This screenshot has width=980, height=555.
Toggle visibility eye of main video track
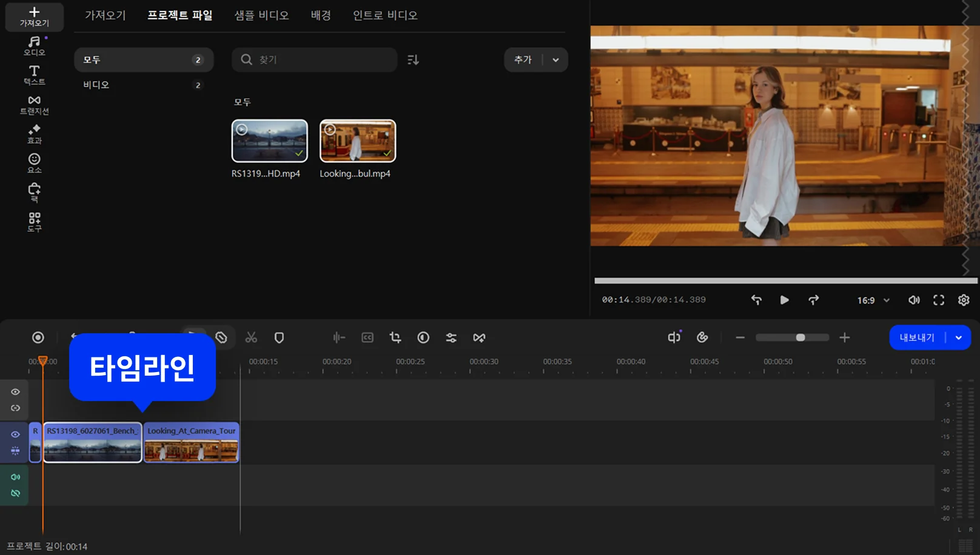tap(15, 434)
